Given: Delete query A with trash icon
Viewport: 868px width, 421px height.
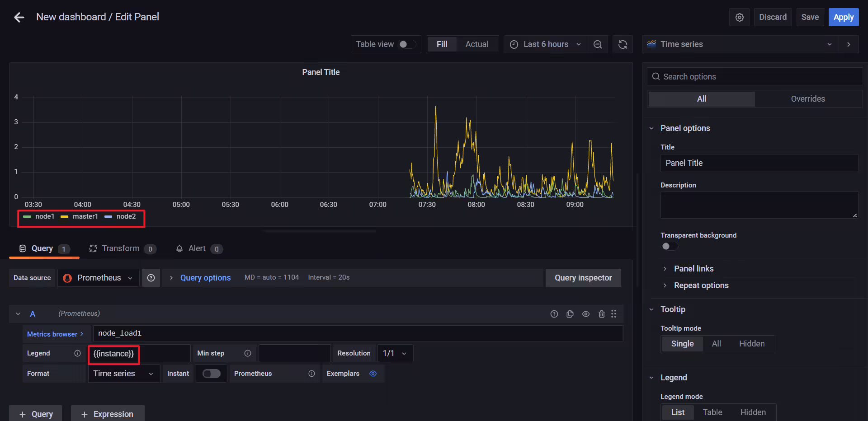Looking at the screenshot, I should tap(602, 314).
